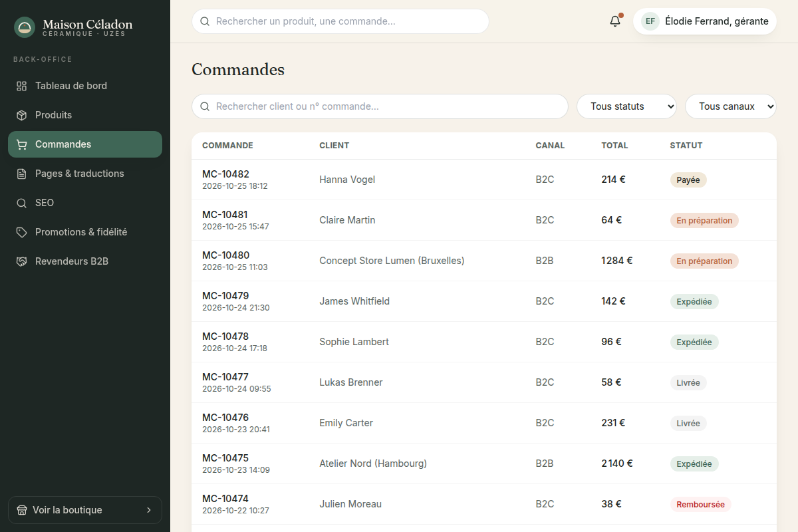Image resolution: width=798 pixels, height=532 pixels.
Task: Click the CLIENT column header
Action: tap(334, 146)
